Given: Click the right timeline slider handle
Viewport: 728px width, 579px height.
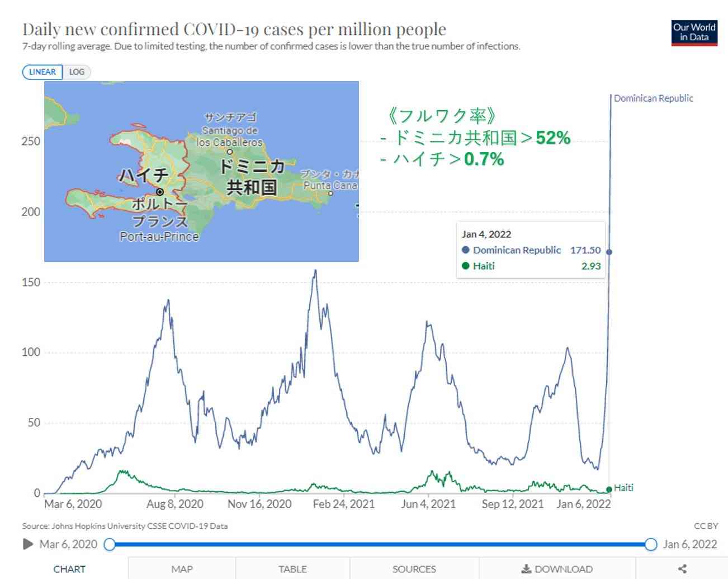Looking at the screenshot, I should coord(650,544).
